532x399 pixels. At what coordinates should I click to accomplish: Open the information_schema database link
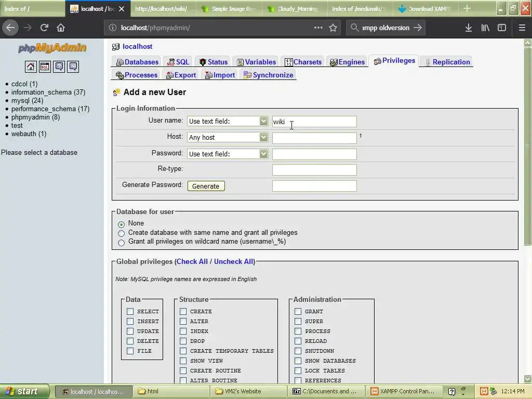tap(48, 92)
